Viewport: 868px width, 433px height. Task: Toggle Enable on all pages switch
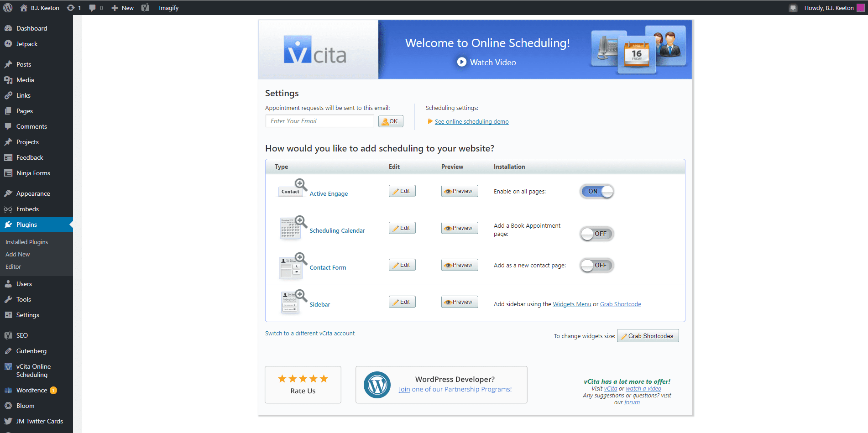pos(596,191)
